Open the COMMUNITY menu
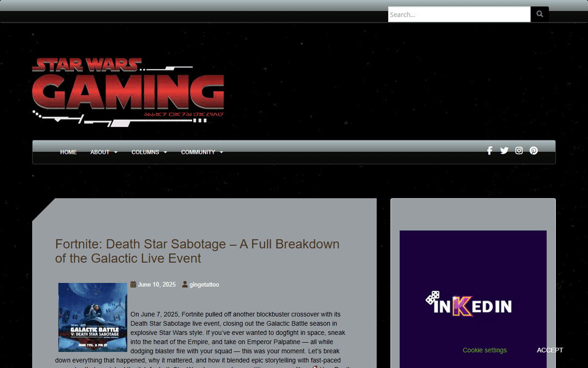Screen dimensions: 588x368 coord(198,152)
